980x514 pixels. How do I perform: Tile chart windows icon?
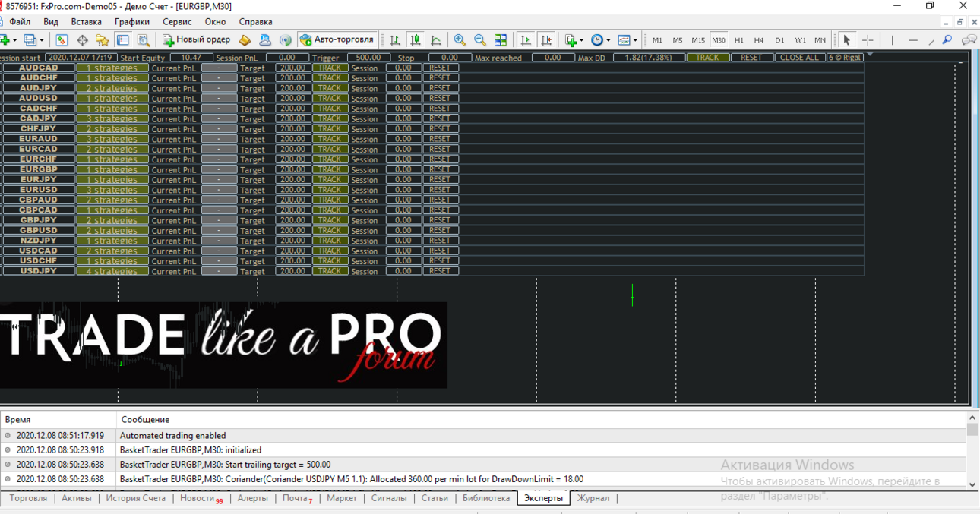point(501,40)
